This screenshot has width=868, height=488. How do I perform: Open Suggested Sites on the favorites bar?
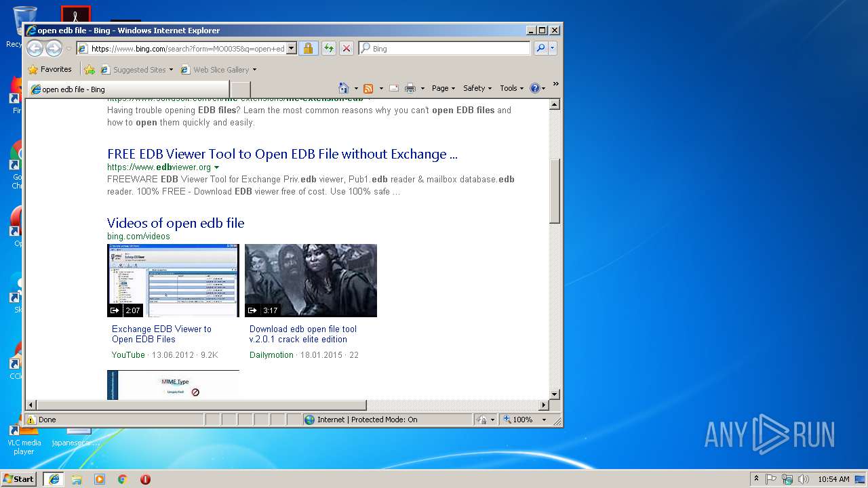(x=136, y=69)
